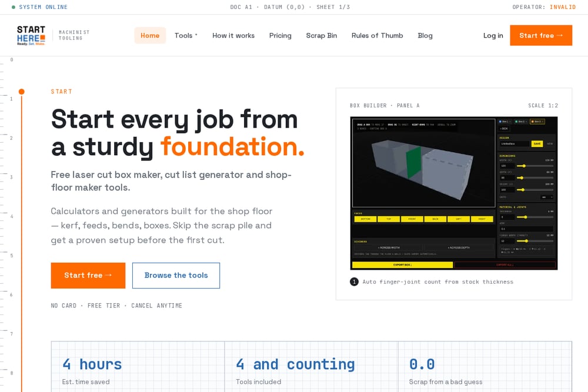Viewport: 588px width, 392px height.
Task: Open the units dropdown in preview panel
Action: click(x=547, y=197)
